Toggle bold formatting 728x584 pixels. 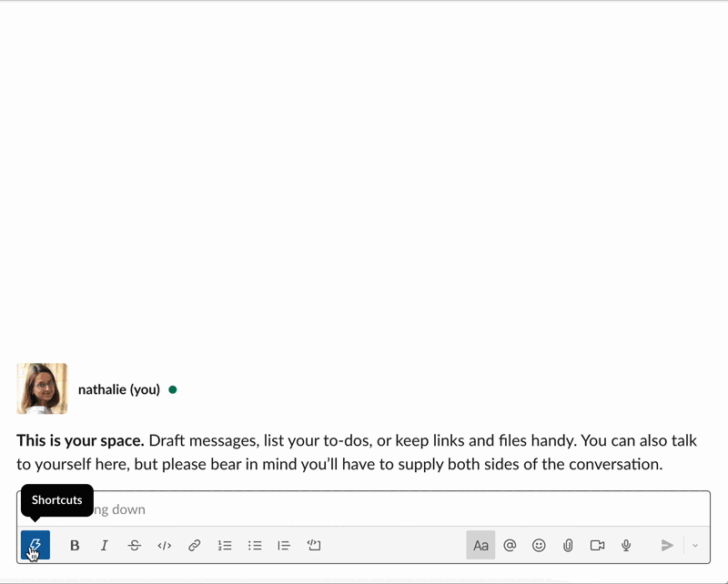(x=75, y=545)
